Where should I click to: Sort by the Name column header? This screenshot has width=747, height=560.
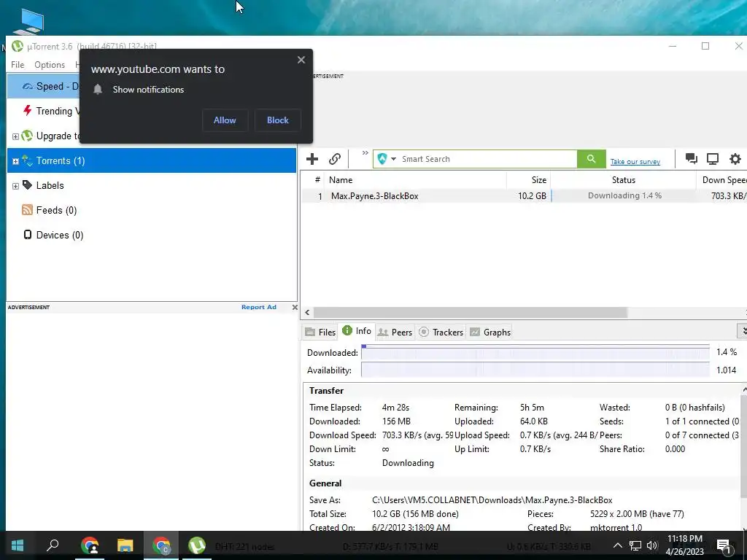tap(415, 180)
